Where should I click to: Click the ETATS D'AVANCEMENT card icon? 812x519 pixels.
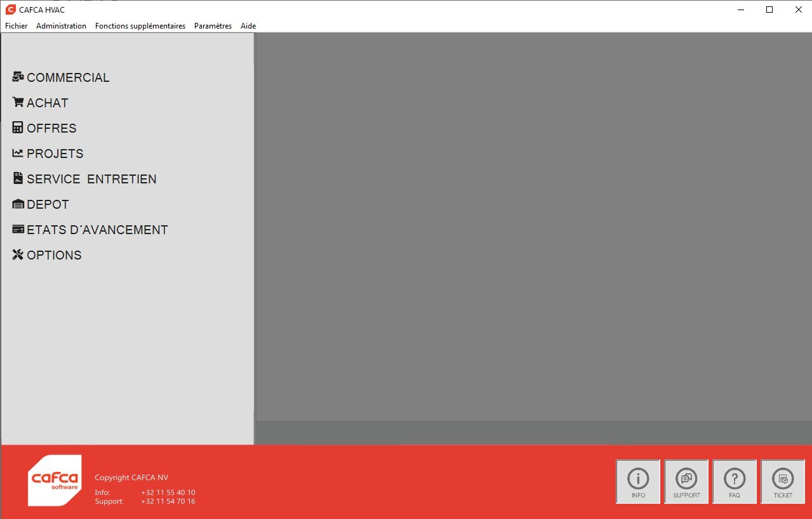(x=18, y=229)
